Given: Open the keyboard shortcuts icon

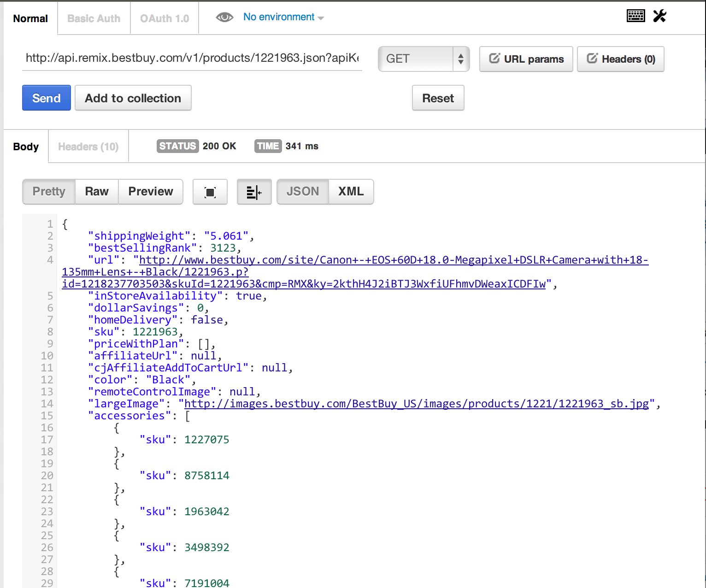Looking at the screenshot, I should 636,15.
